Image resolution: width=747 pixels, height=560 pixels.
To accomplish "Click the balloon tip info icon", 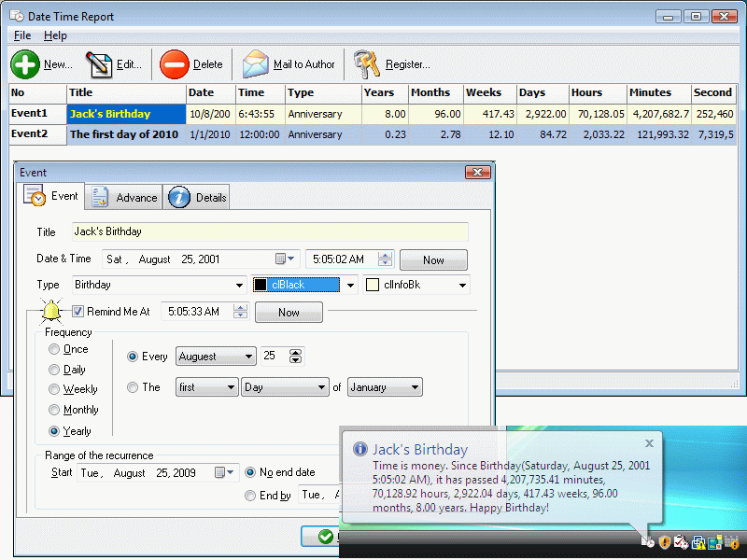I will click(x=359, y=449).
